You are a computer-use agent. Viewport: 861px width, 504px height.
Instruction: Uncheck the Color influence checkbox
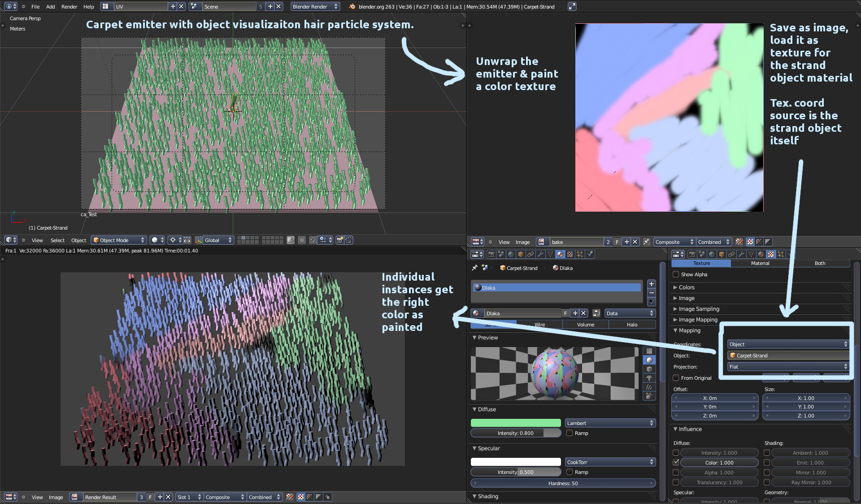(676, 462)
